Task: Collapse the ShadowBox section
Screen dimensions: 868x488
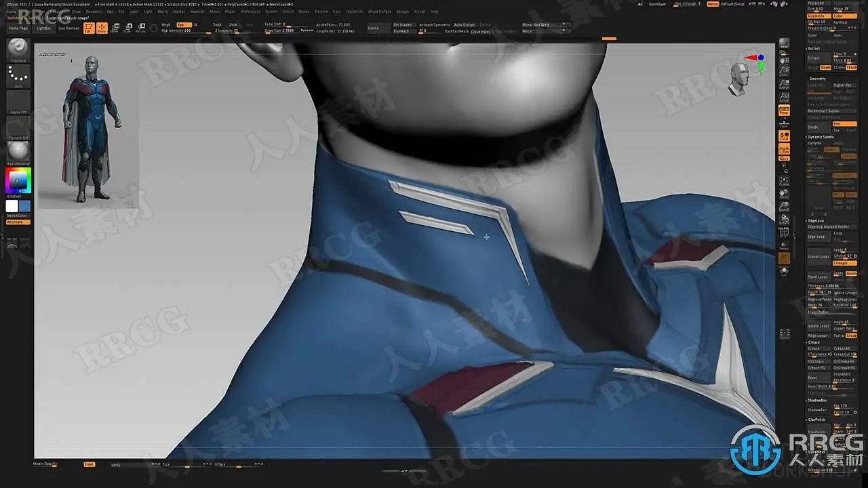Action: (x=816, y=400)
